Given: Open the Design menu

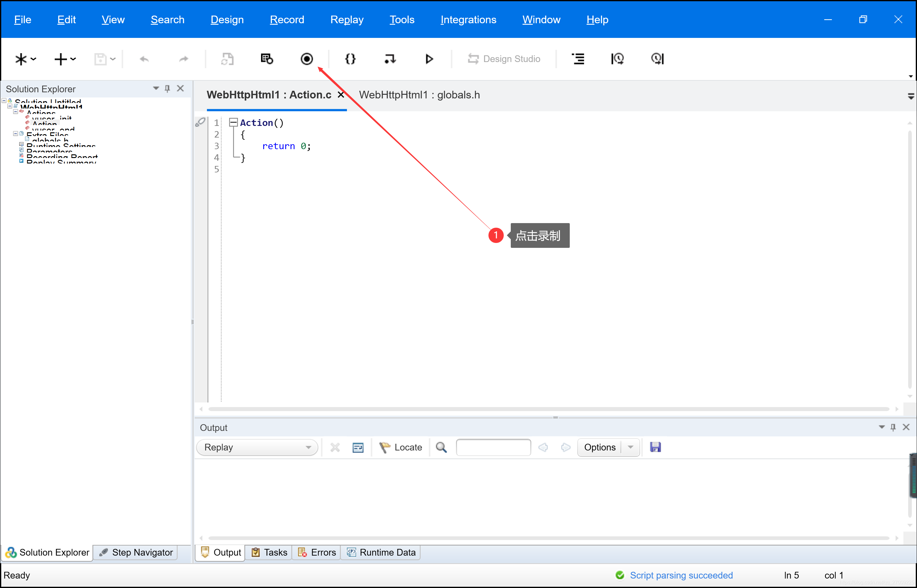Looking at the screenshot, I should coord(227,20).
